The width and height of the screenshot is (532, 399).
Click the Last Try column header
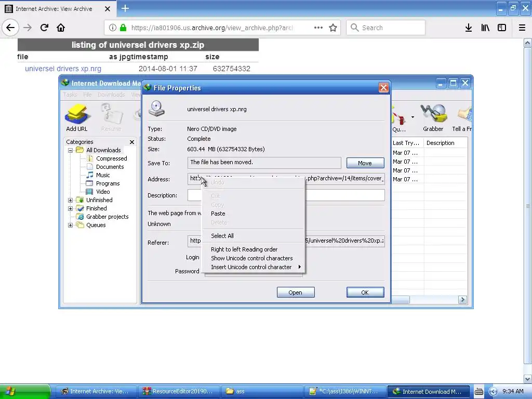click(406, 143)
